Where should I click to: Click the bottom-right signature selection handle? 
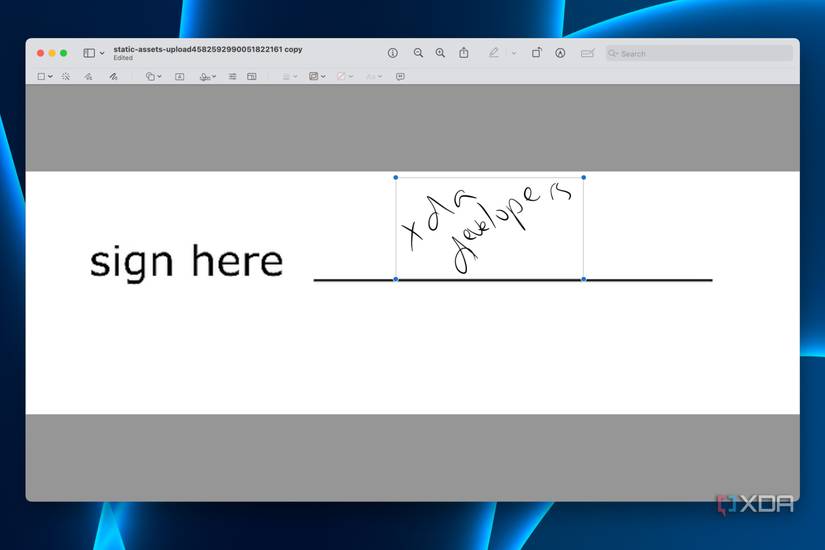click(x=583, y=279)
